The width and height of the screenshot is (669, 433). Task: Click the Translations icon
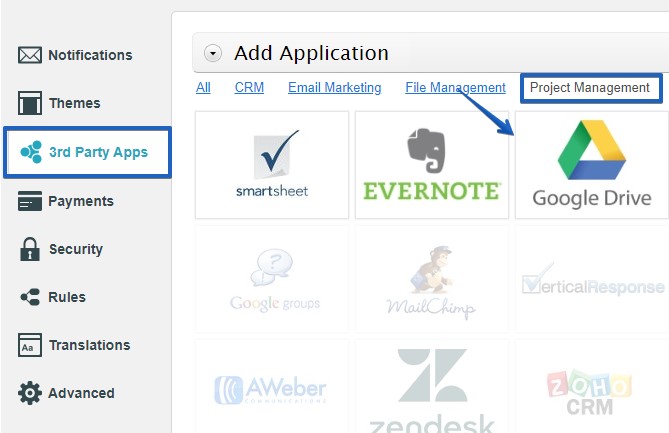point(30,345)
